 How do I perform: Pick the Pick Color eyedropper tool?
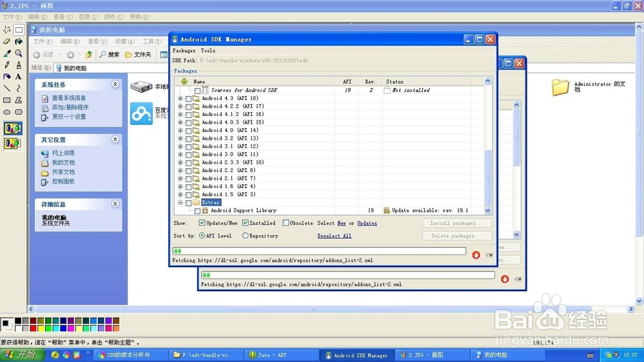7,53
